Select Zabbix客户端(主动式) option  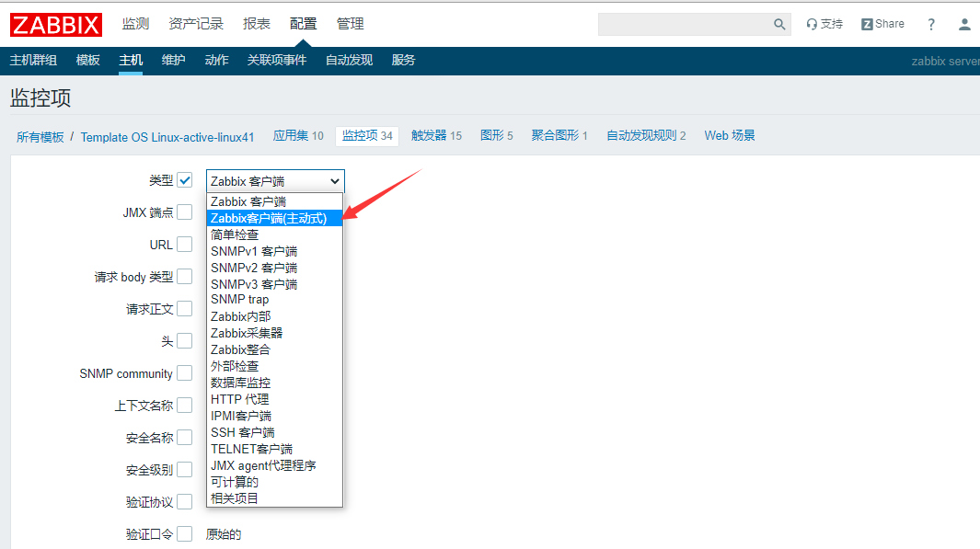274,218
